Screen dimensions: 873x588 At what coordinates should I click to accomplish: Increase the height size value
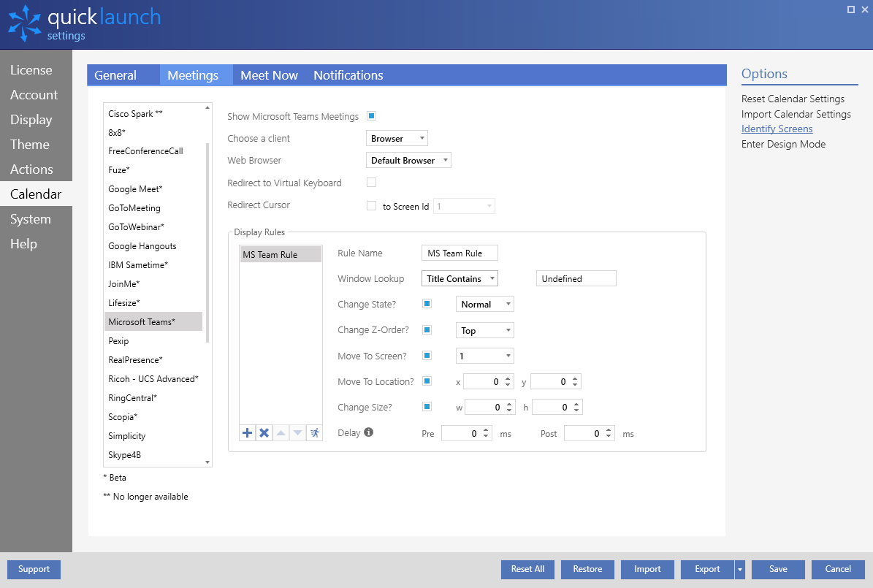click(x=577, y=404)
